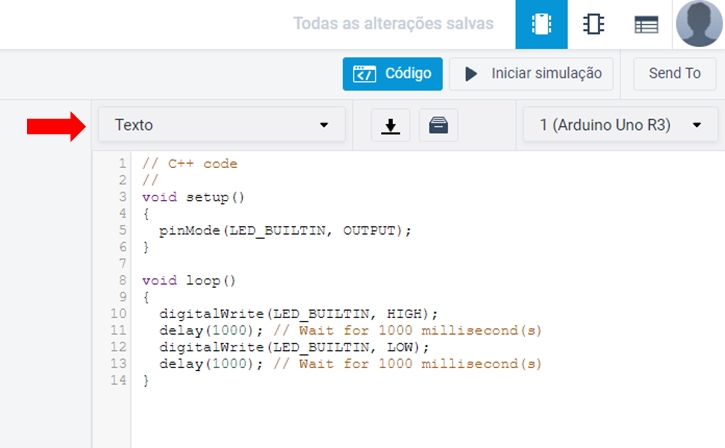This screenshot has height=448, width=725.
Task: Open the Arduino Uno R3 board dropdown
Action: pos(621,125)
